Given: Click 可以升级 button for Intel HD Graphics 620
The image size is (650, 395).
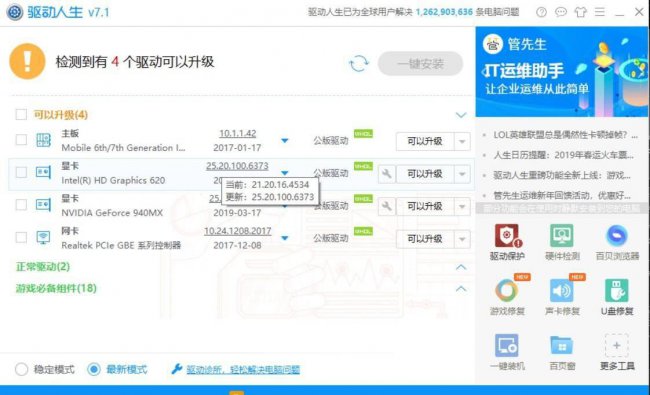Looking at the screenshot, I should tap(425, 174).
